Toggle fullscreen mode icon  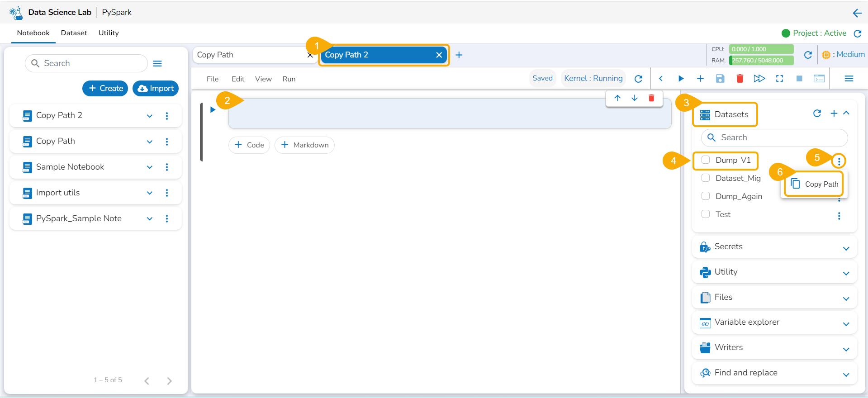(779, 79)
